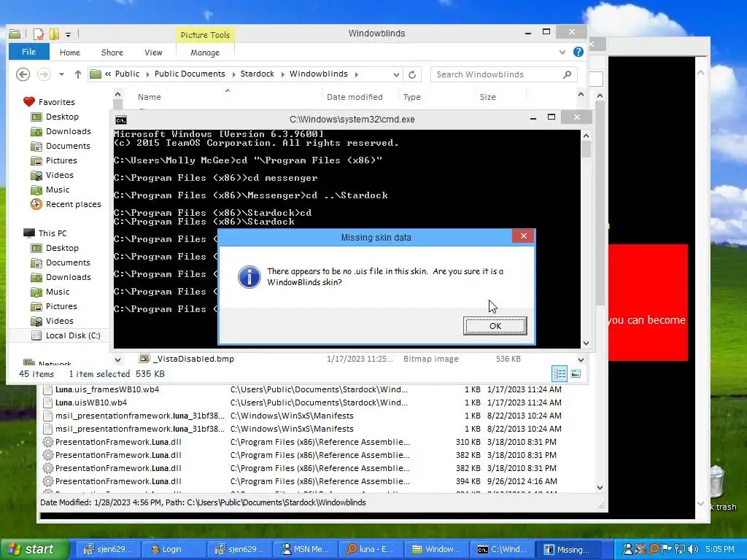This screenshot has width=747, height=560.
Task: Open Desktop under Favorites
Action: coord(62,117)
